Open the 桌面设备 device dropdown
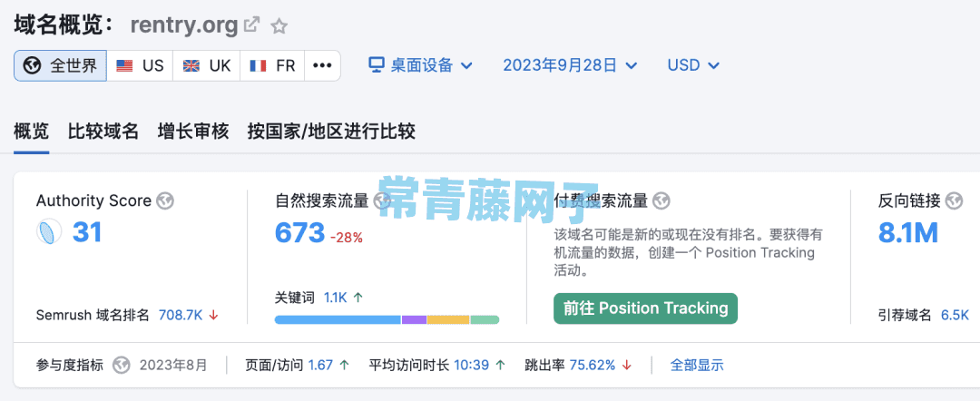 click(x=420, y=65)
